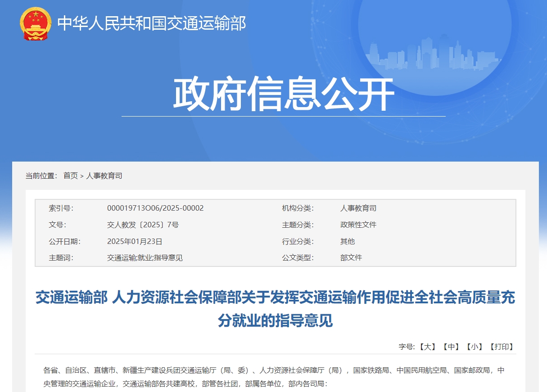Image resolution: width=547 pixels, height=392 pixels.
Task: Select document number 交人教发〔2025〕7号
Action: (x=143, y=225)
